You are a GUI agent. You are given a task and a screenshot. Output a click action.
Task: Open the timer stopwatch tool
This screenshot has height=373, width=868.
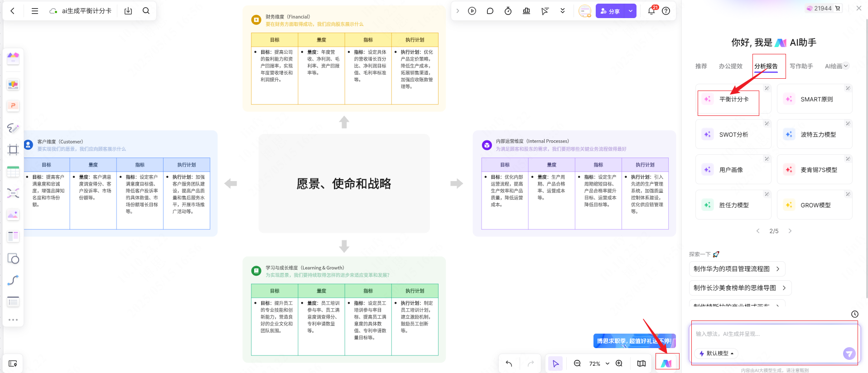tap(508, 11)
